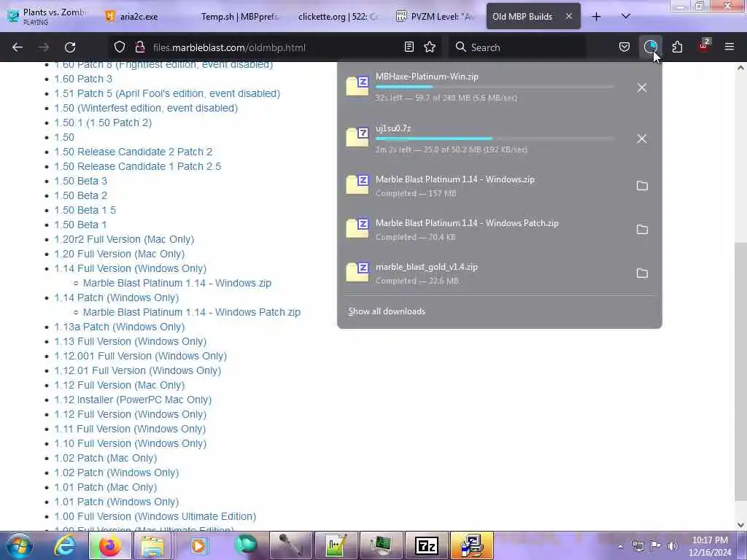The height and width of the screenshot is (560, 747).
Task: Click Show all downloads
Action: tap(387, 311)
